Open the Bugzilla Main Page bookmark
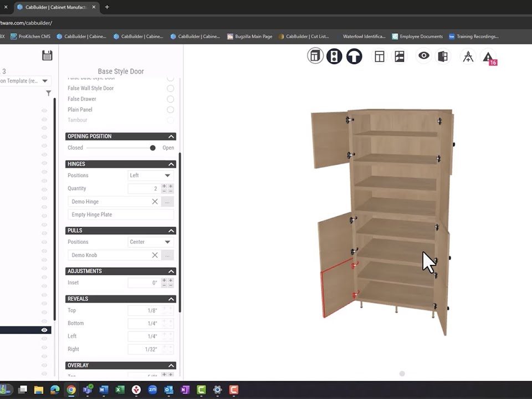The height and width of the screenshot is (399, 532). (x=250, y=37)
